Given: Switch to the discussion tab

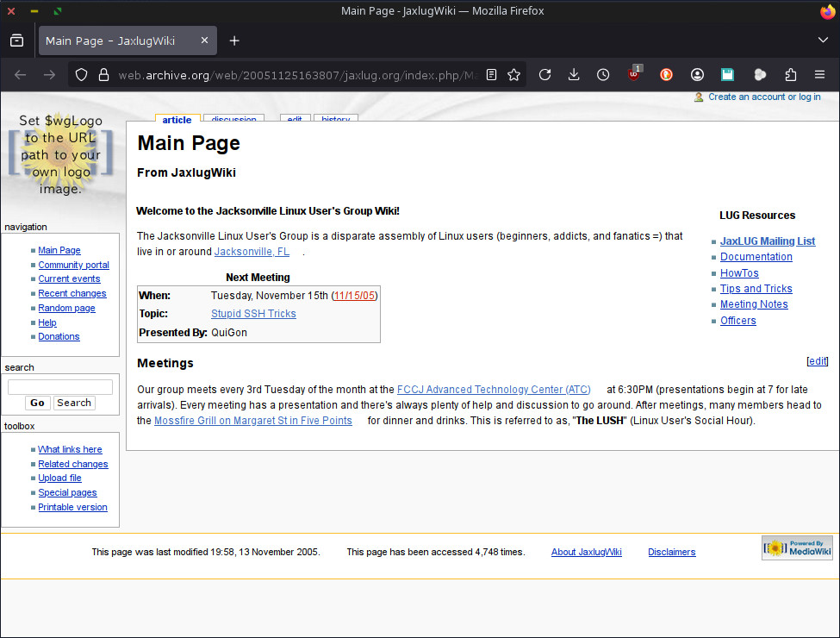Looking at the screenshot, I should 233,119.
